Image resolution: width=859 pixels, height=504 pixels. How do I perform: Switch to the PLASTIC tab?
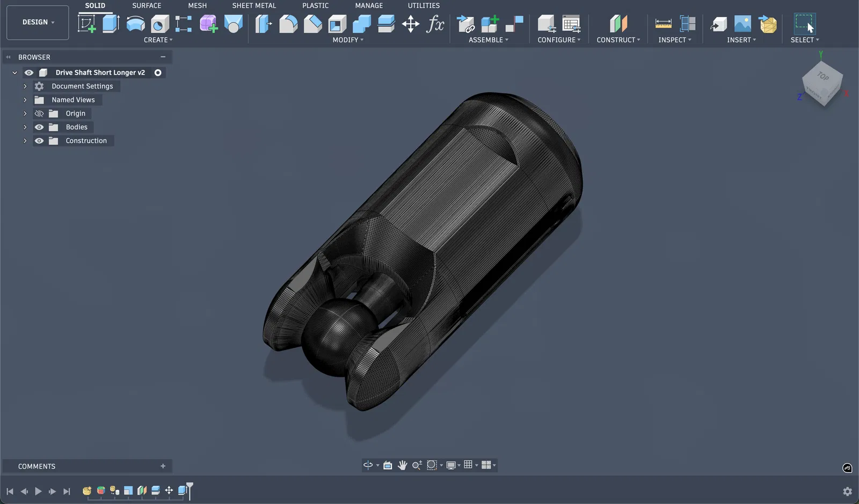pyautogui.click(x=315, y=5)
